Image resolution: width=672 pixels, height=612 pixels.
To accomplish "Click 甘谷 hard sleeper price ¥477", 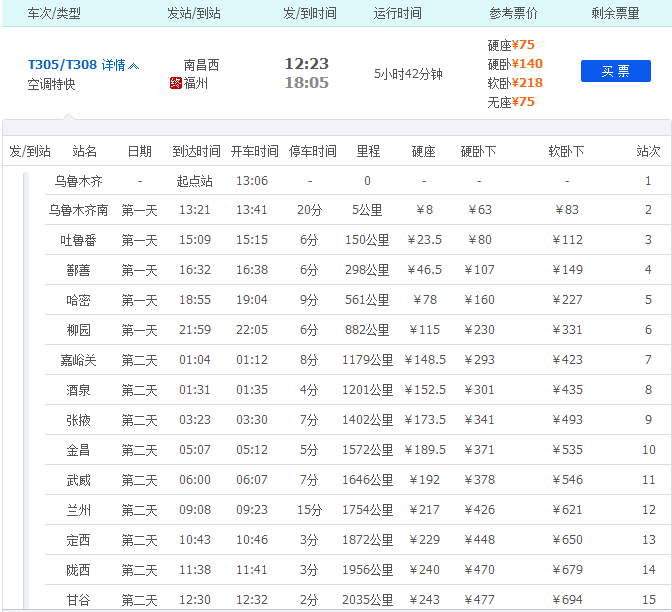I will [x=479, y=600].
